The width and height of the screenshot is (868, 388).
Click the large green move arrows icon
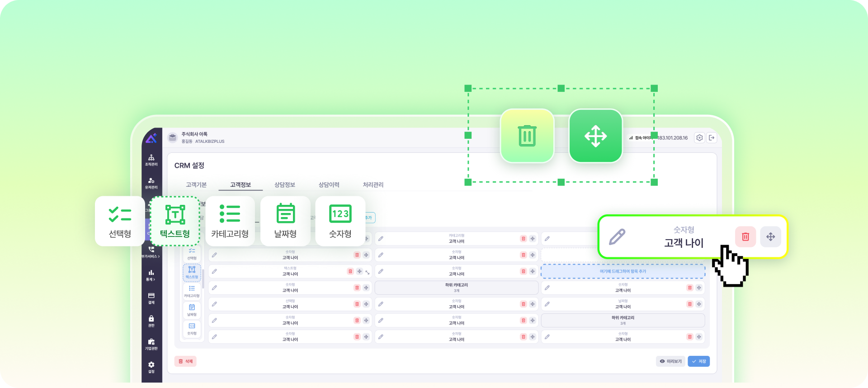point(595,136)
